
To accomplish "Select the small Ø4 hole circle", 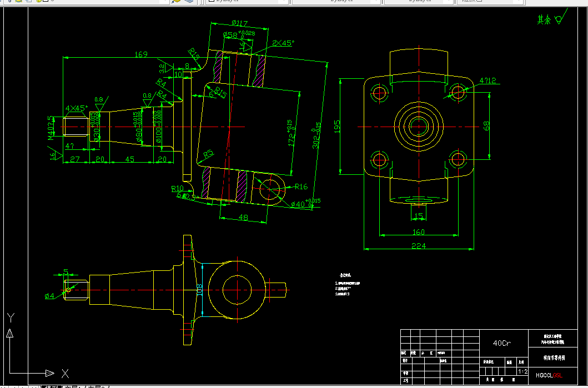I will pos(68,290).
